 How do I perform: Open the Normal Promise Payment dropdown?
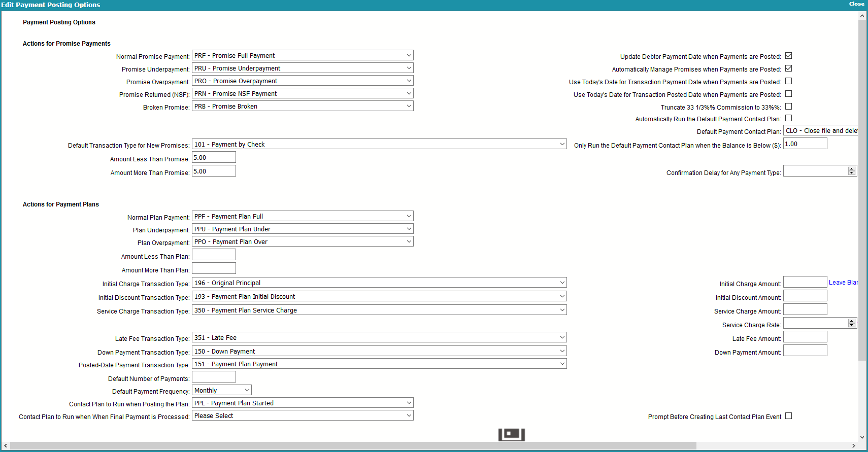pyautogui.click(x=303, y=55)
